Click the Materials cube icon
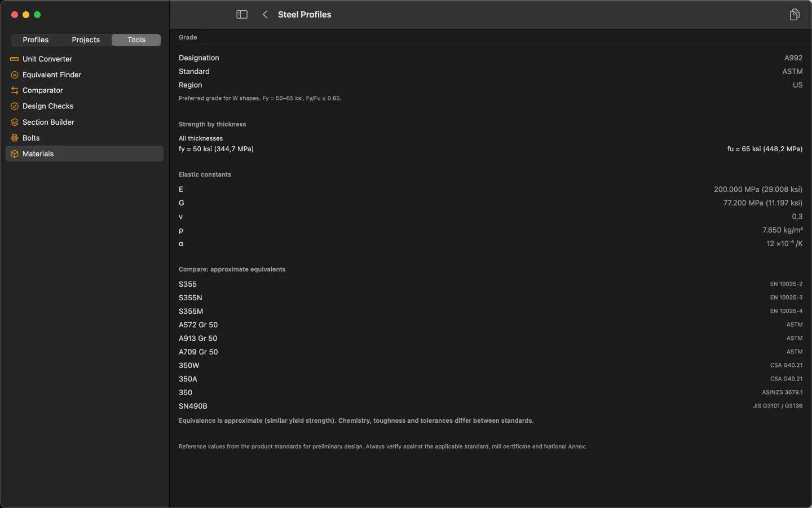This screenshot has width=812, height=508. point(15,154)
